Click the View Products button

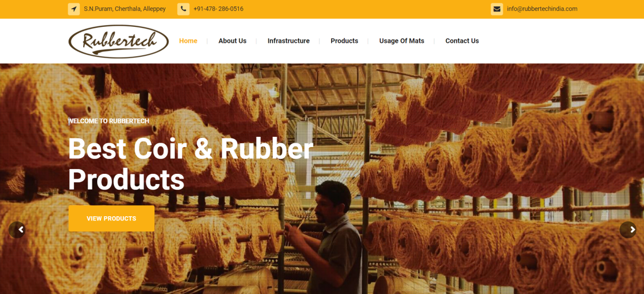coord(112,218)
